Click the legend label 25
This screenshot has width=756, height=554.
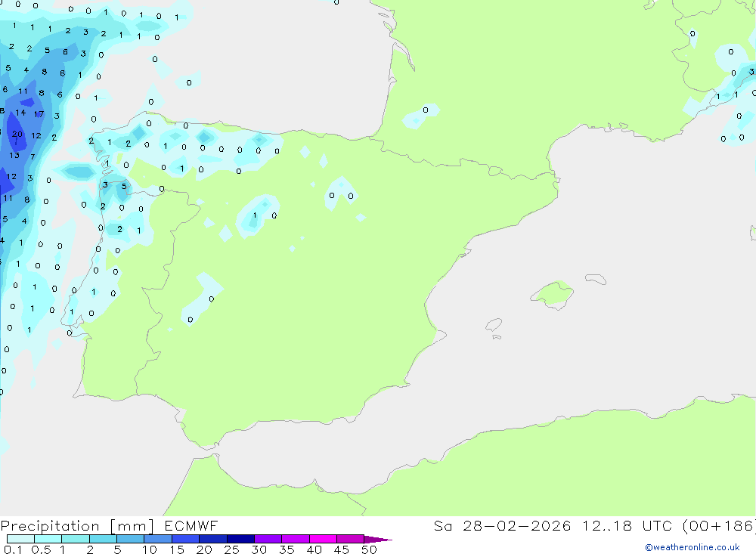point(231,549)
